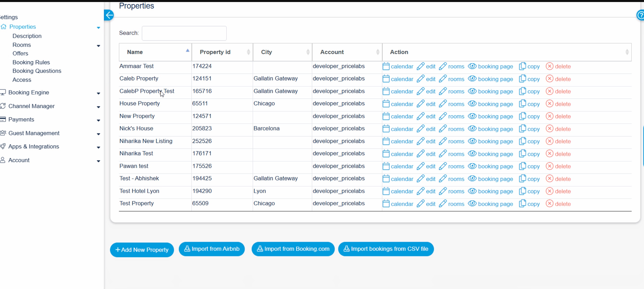
Task: Open calendar for Ammaar Test
Action: point(398,66)
